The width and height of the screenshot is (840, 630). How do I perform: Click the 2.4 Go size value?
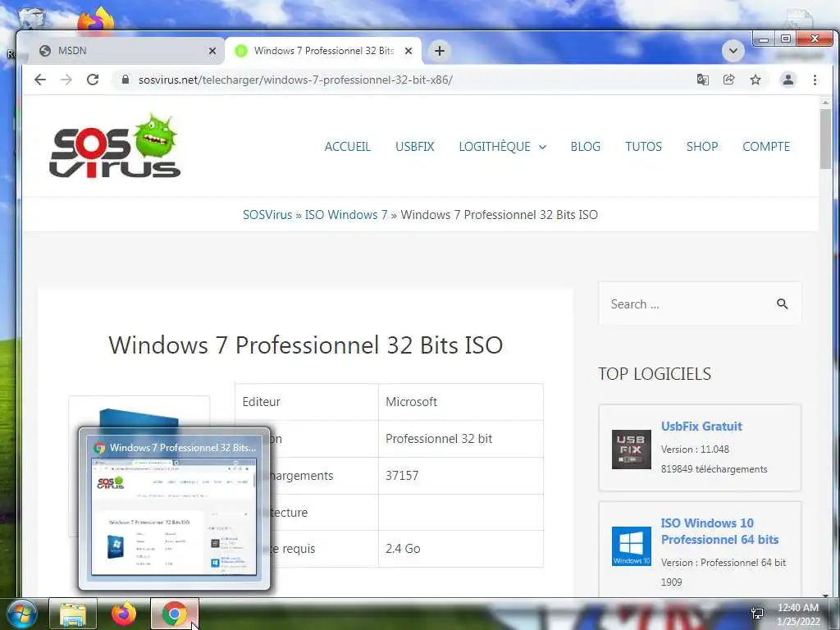(x=402, y=549)
